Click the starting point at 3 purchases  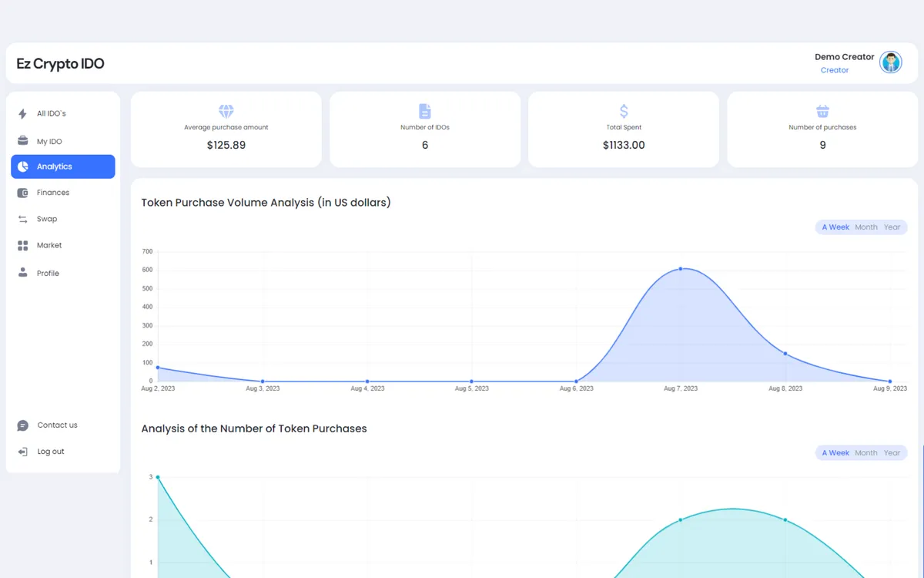click(158, 477)
